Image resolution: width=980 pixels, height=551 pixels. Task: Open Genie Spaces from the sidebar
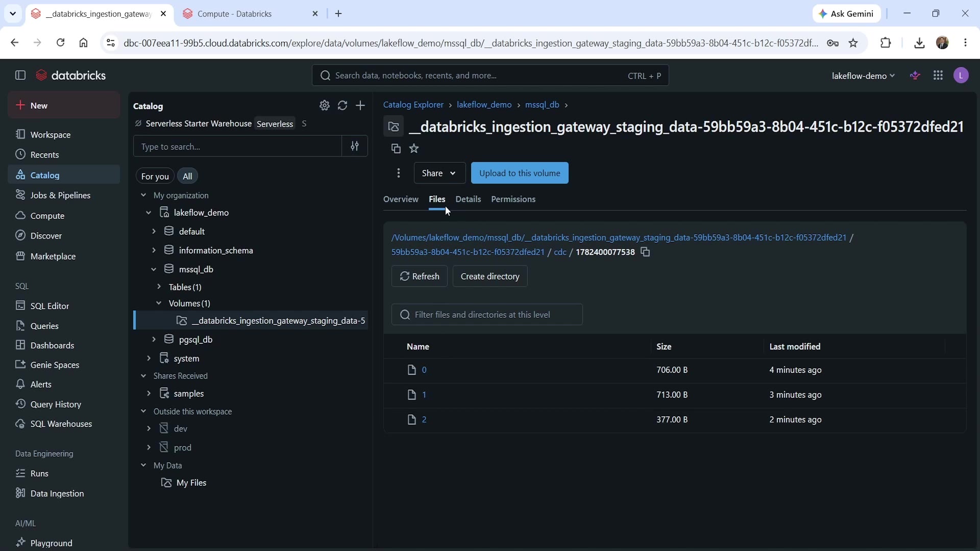64,365
